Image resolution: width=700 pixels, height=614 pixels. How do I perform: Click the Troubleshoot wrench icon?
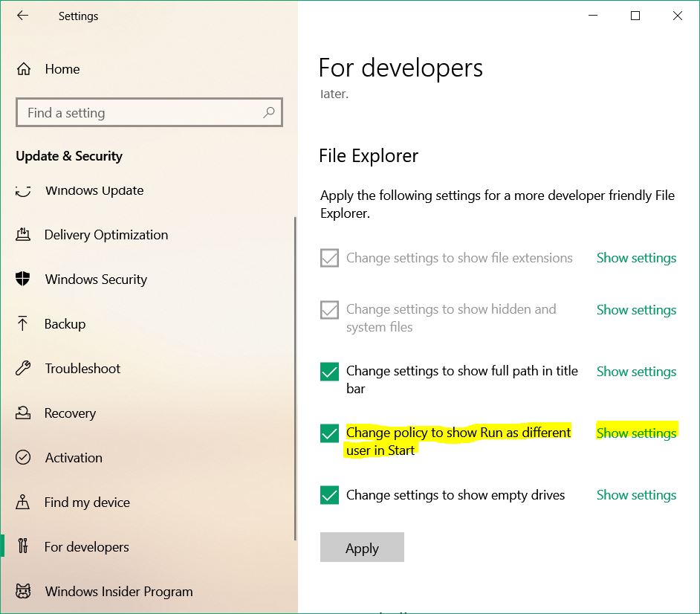(x=23, y=368)
